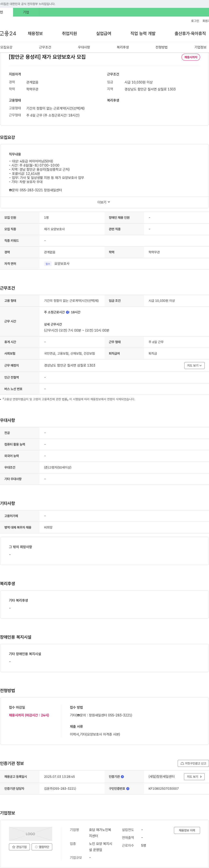Switch to the 기업 tab
209x868 pixels.
click(26, 12)
